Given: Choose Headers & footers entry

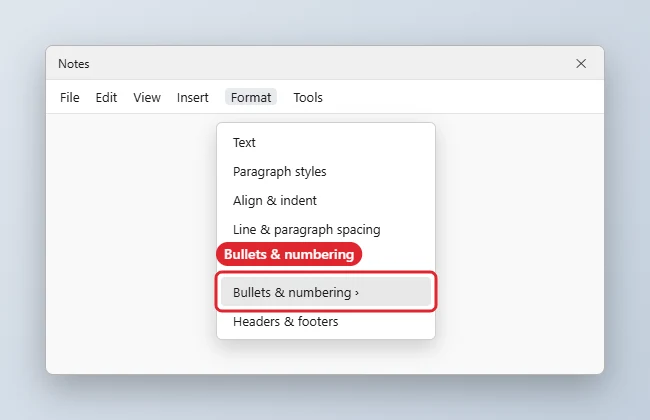Looking at the screenshot, I should [326, 321].
